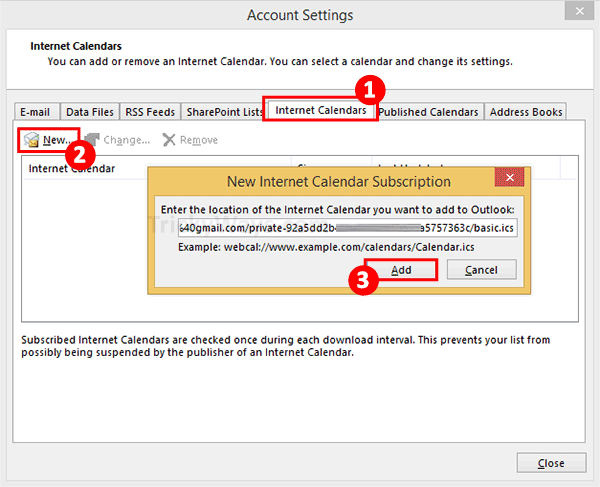Screen dimensions: 600x487
Task: Open the Published Calendars tab
Action: (x=429, y=112)
